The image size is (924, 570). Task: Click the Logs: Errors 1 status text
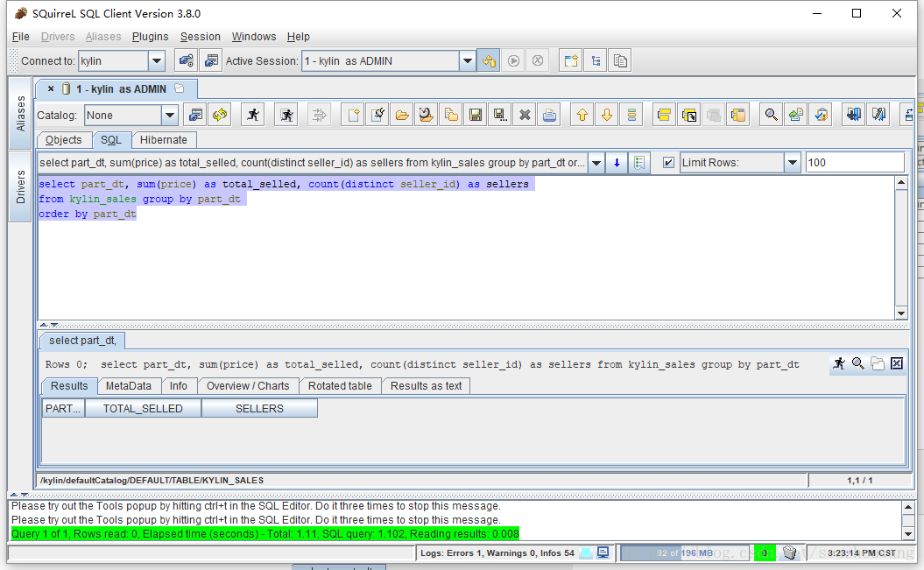[497, 552]
